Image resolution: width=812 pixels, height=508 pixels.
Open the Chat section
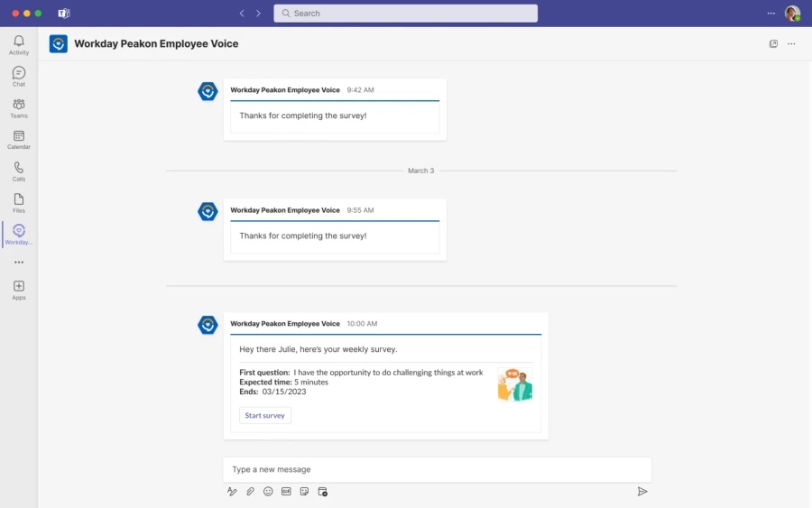pyautogui.click(x=19, y=77)
